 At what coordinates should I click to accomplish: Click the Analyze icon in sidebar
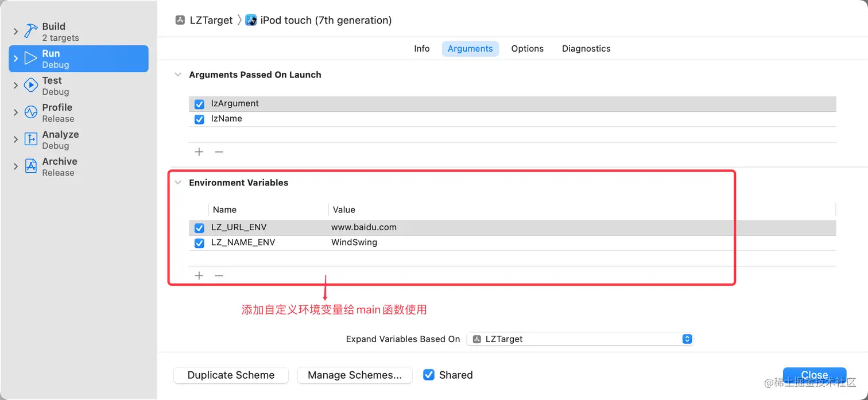(x=30, y=139)
